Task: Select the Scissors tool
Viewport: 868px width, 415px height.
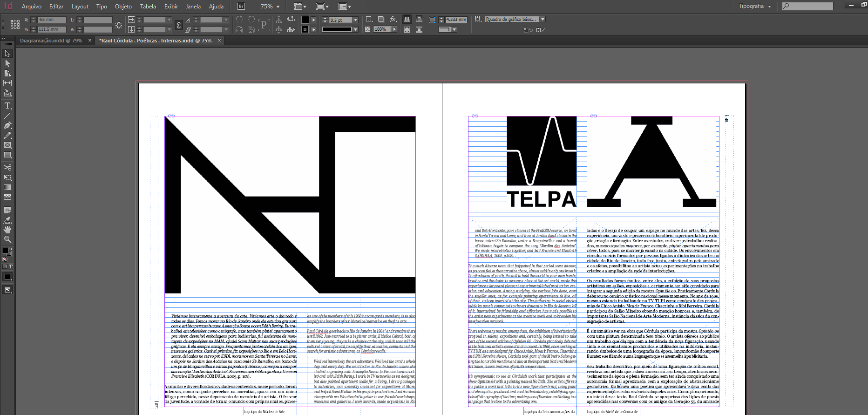Action: tap(7, 167)
